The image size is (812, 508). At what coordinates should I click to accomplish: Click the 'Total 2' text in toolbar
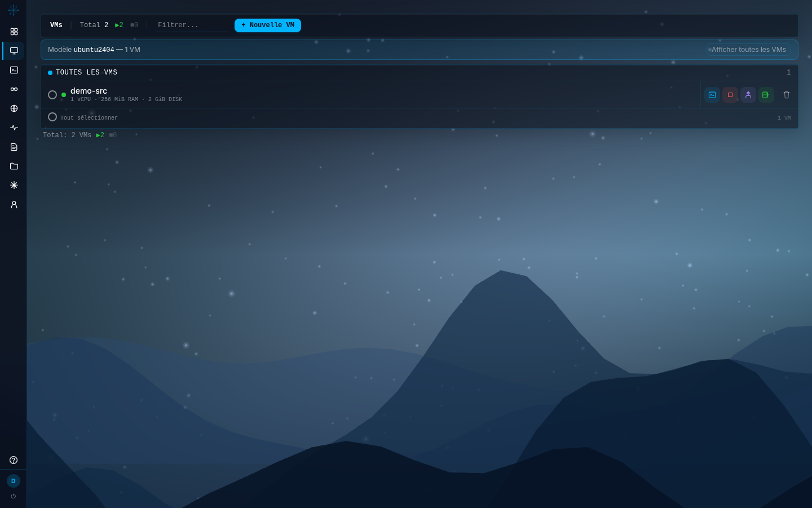click(x=94, y=25)
